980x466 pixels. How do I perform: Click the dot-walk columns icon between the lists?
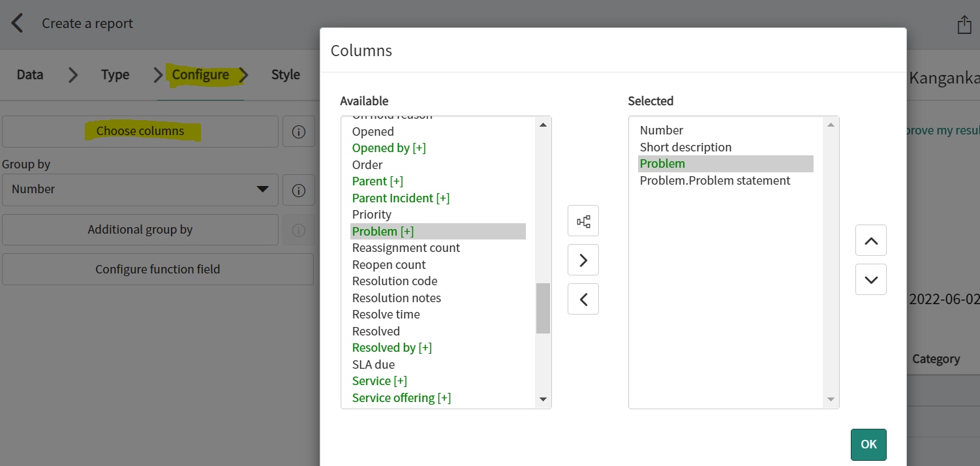point(582,221)
